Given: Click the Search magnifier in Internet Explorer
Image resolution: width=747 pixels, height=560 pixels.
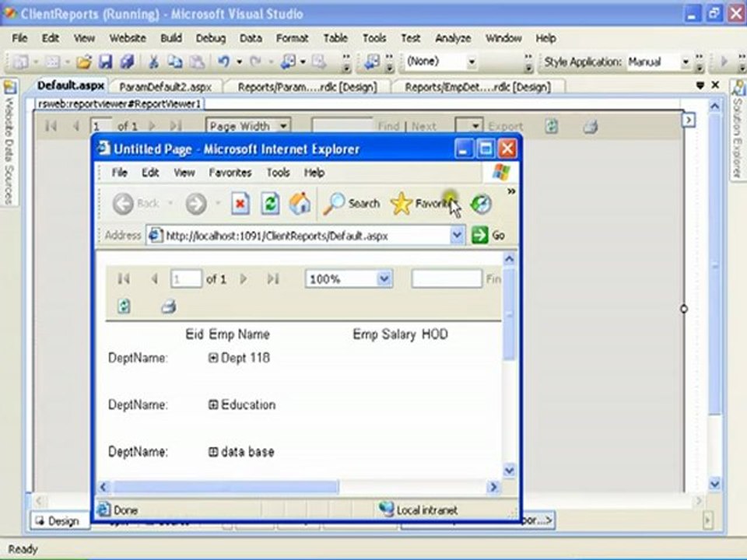Looking at the screenshot, I should (x=352, y=204).
